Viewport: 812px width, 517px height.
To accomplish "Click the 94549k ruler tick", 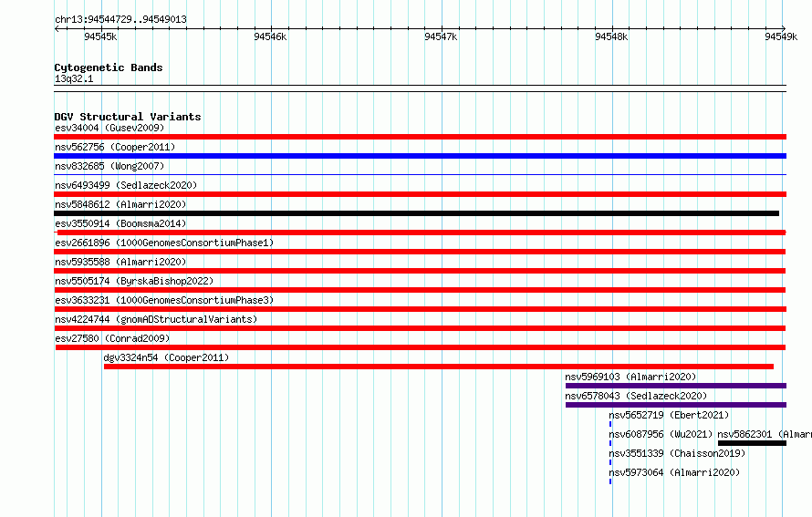I will point(781,36).
